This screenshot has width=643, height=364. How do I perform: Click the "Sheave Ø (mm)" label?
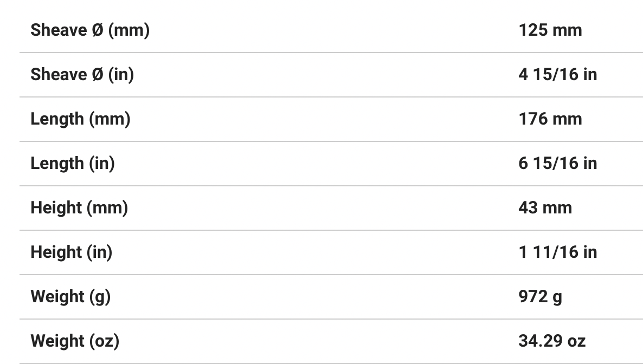pos(90,30)
